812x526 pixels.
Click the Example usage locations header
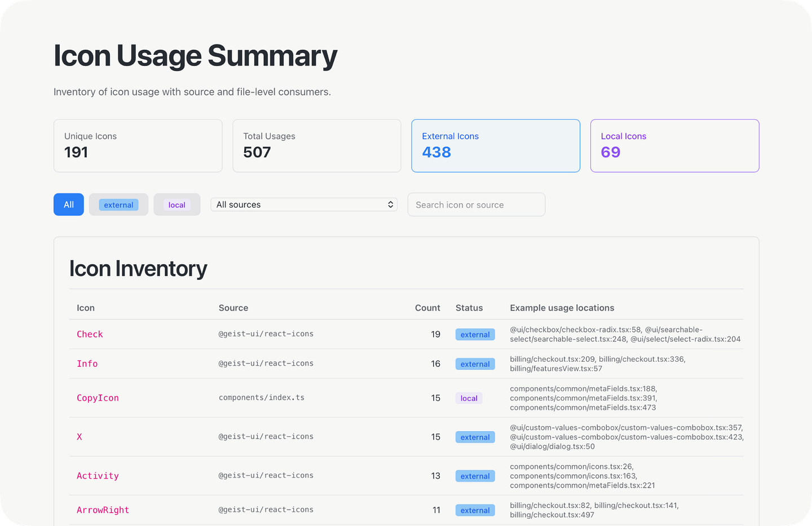point(562,308)
